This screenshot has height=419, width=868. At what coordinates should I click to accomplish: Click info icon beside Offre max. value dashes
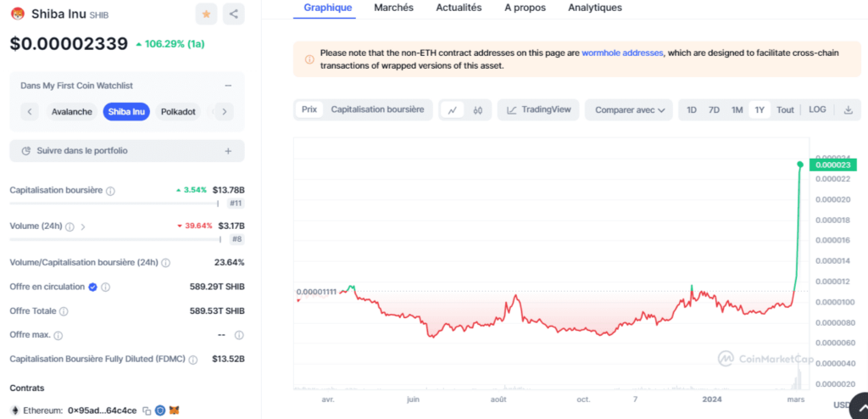[x=239, y=335]
